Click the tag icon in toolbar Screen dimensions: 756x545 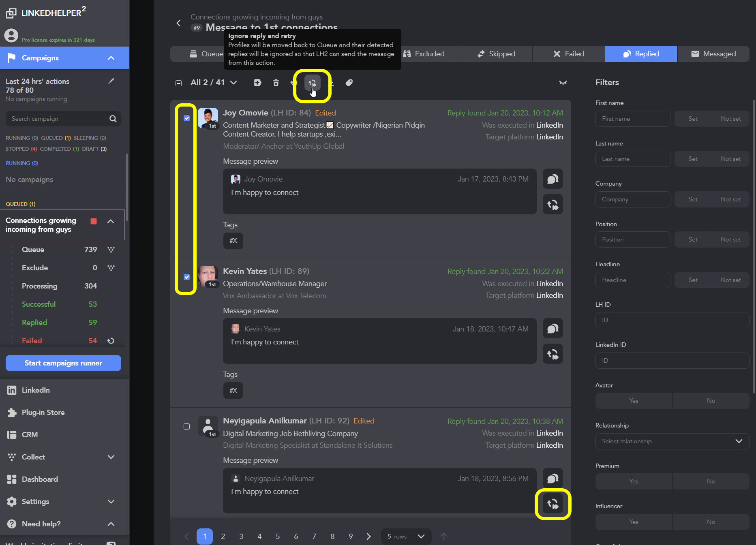[x=349, y=83]
